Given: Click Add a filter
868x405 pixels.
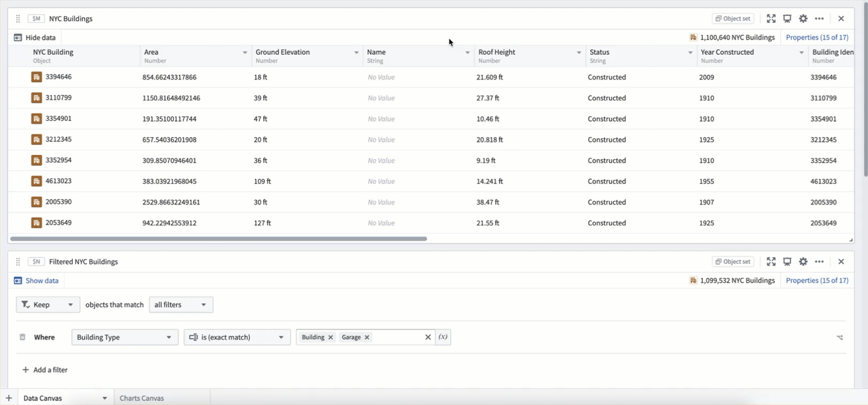Looking at the screenshot, I should click(45, 370).
